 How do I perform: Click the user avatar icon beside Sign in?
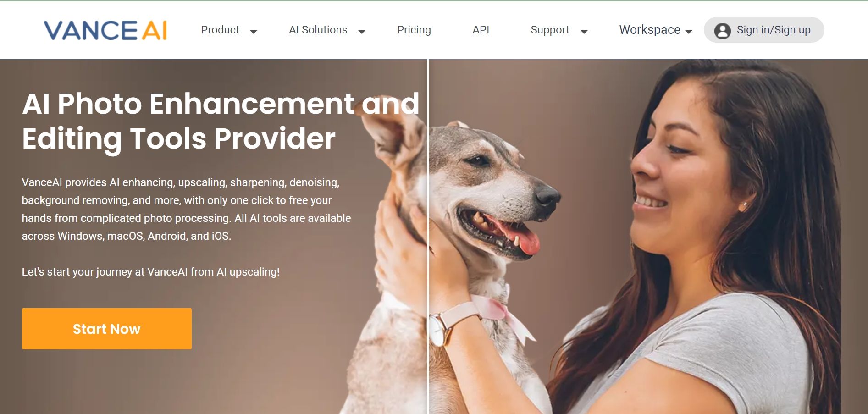tap(722, 31)
